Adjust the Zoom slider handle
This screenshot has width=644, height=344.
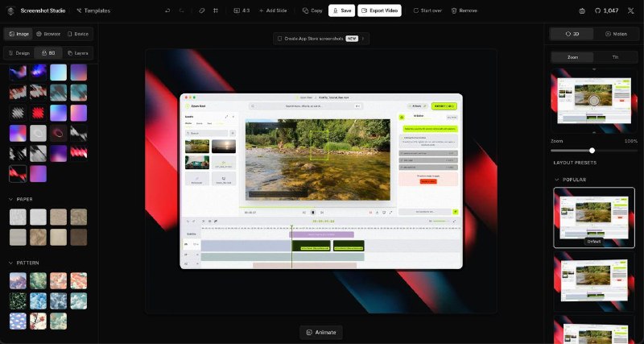(592, 151)
